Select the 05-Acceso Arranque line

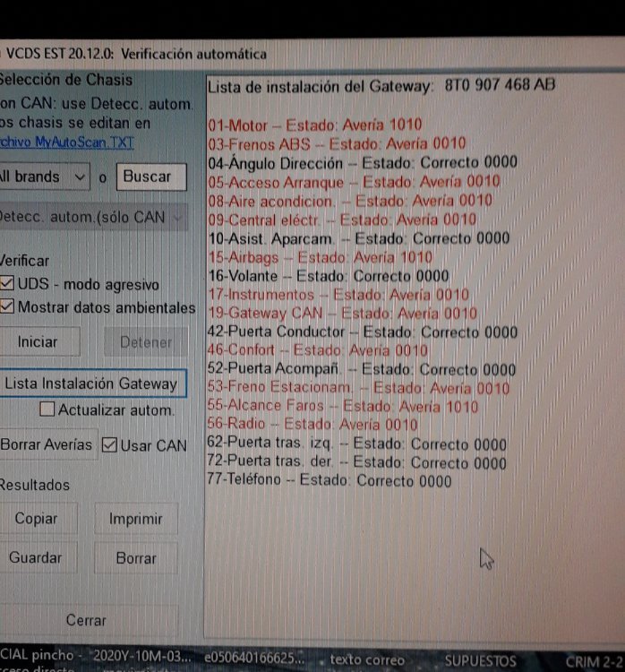(354, 182)
